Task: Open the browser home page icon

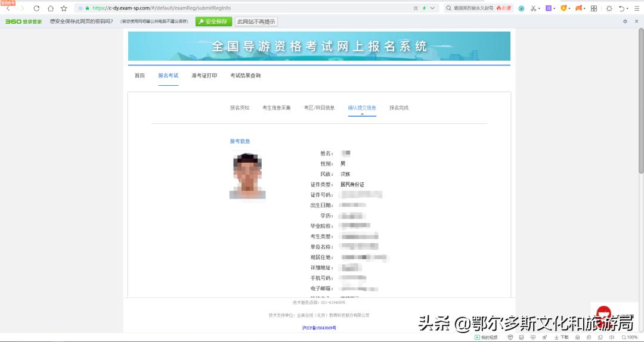Action: (51, 8)
